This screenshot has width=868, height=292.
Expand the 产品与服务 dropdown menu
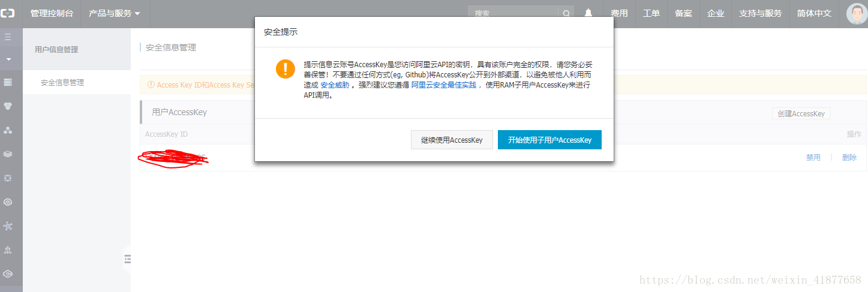[x=114, y=13]
